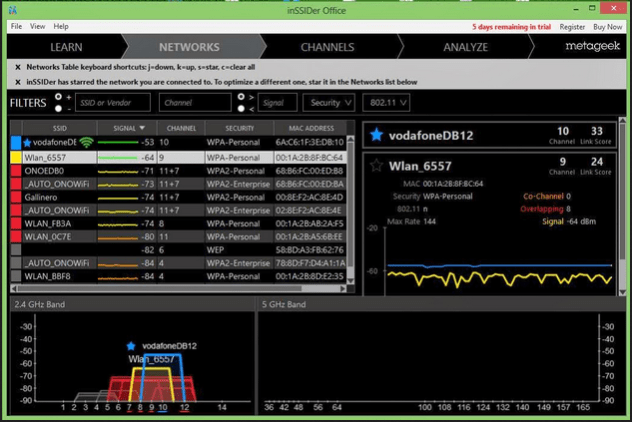The height and width of the screenshot is (422, 632).
Task: Select the greater-than signal radio button
Action: pos(241,97)
